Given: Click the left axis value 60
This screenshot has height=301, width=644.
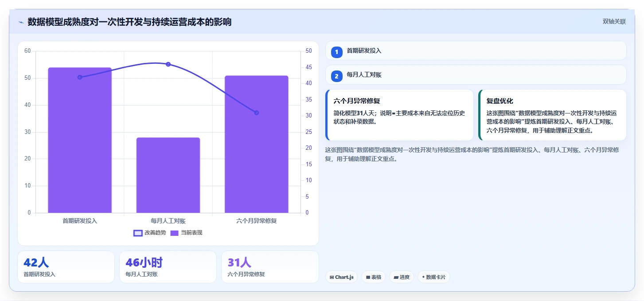Looking at the screenshot, I should tap(27, 51).
